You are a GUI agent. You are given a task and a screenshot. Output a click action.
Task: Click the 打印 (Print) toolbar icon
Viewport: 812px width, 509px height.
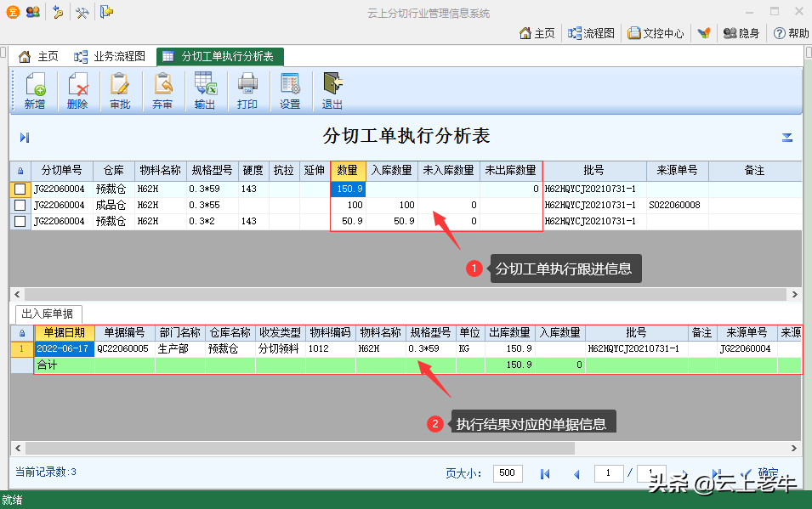point(247,90)
